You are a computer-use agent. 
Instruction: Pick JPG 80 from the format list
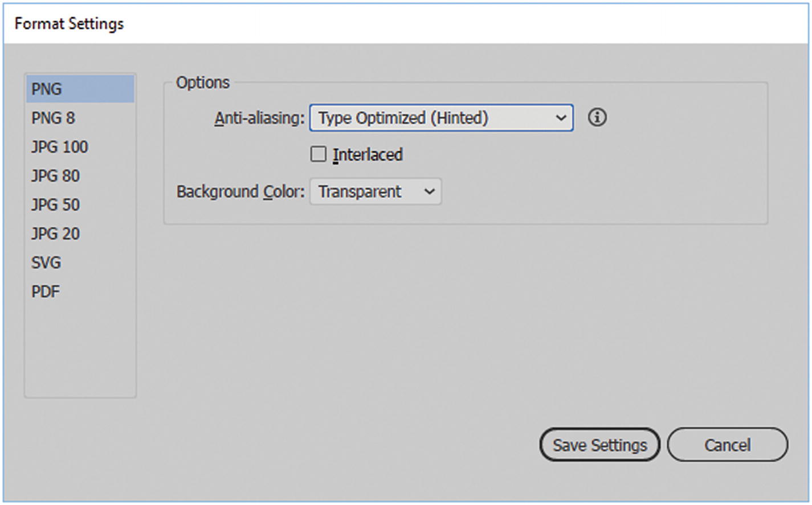pyautogui.click(x=55, y=176)
